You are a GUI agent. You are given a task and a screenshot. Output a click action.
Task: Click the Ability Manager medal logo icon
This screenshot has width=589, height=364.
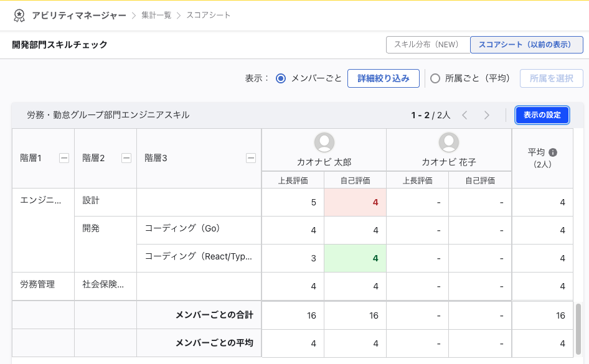(19, 16)
